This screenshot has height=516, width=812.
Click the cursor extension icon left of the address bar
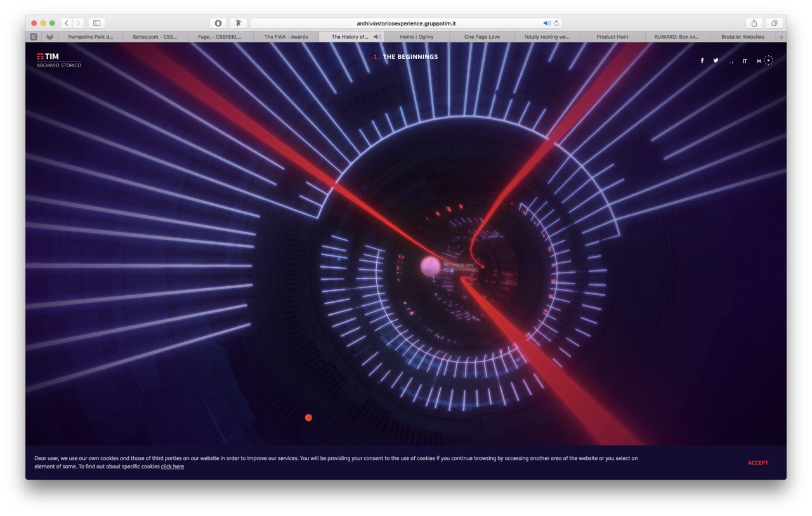click(238, 23)
